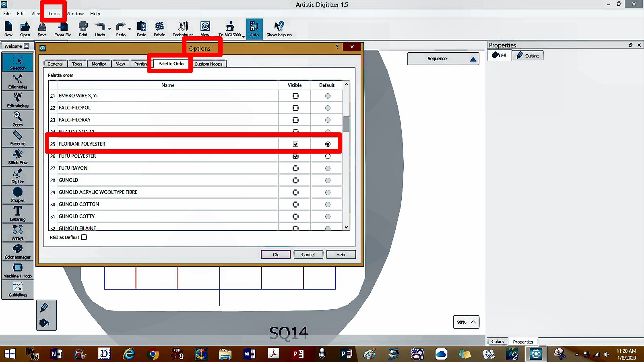Viewport: 644px width, 362px height.
Task: Click the Help button in Options dialog
Action: [x=341, y=255]
